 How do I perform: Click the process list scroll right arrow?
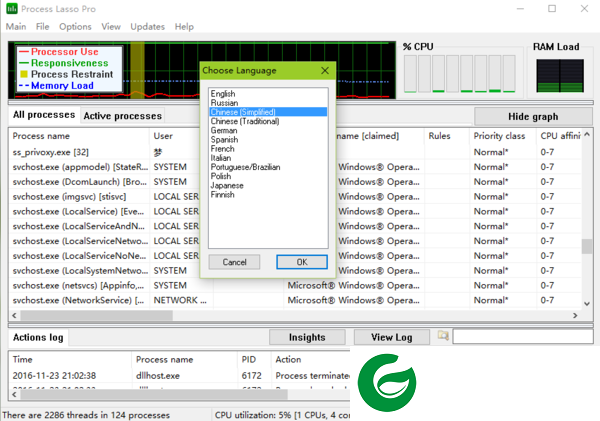[575, 315]
